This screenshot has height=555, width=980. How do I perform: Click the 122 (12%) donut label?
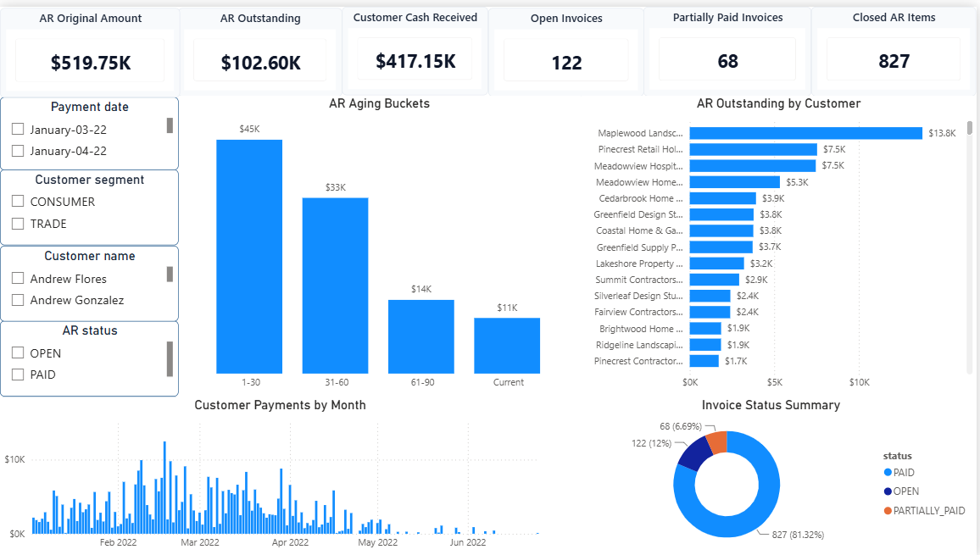click(x=651, y=443)
